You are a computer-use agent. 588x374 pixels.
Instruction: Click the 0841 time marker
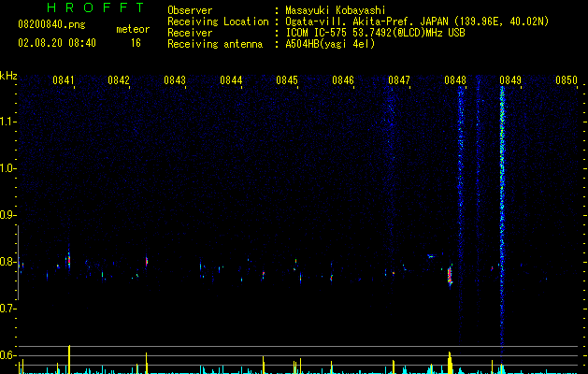[x=63, y=80]
